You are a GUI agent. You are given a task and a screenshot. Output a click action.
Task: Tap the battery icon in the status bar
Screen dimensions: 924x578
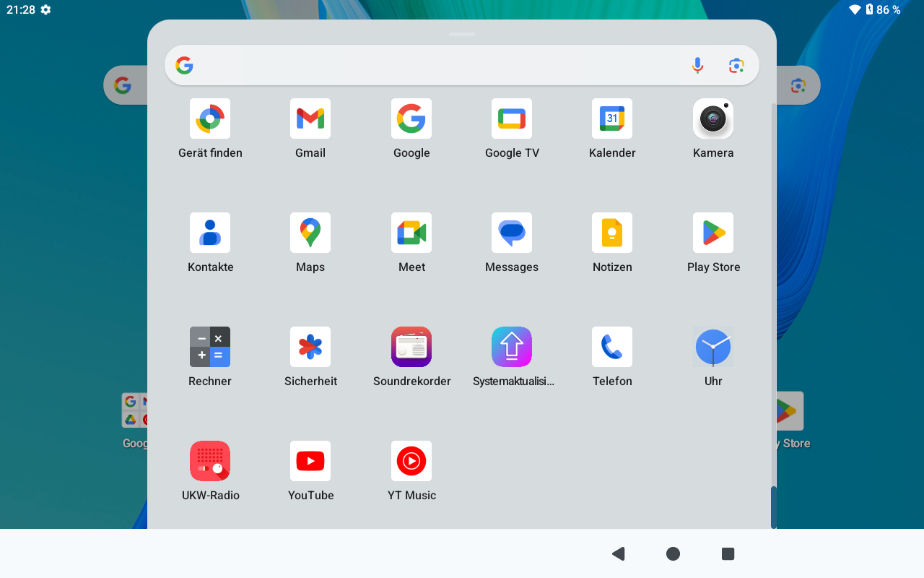[x=869, y=9]
